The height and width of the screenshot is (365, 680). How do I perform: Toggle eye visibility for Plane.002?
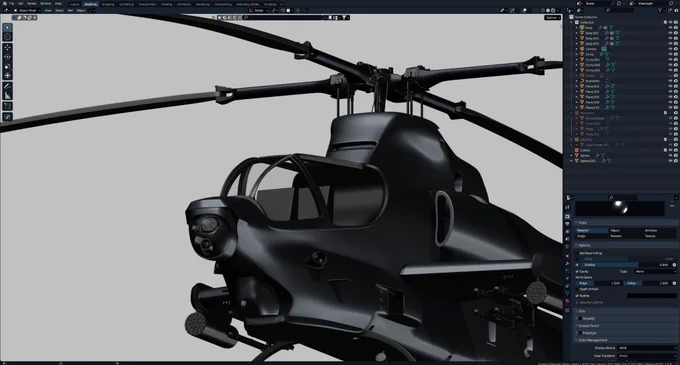(x=670, y=86)
